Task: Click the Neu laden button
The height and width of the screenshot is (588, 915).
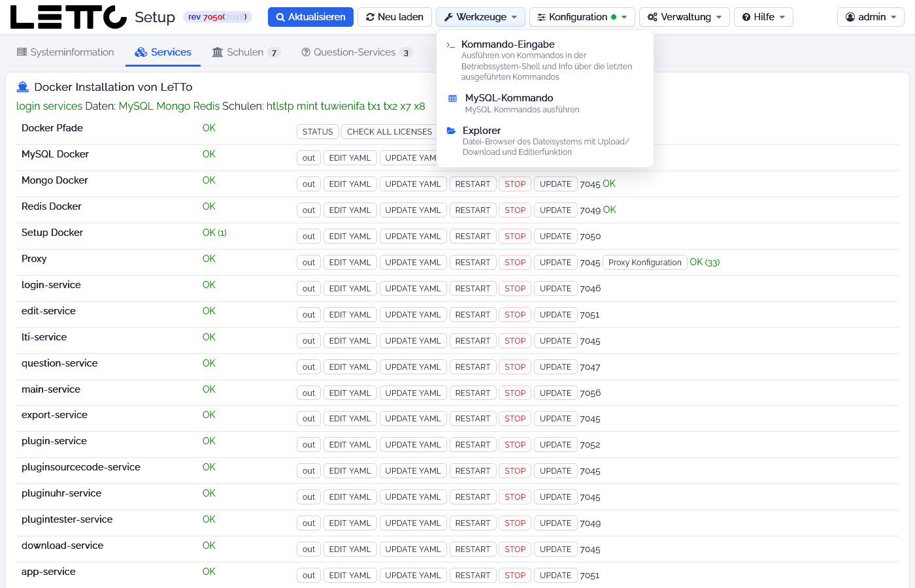Action: point(395,17)
